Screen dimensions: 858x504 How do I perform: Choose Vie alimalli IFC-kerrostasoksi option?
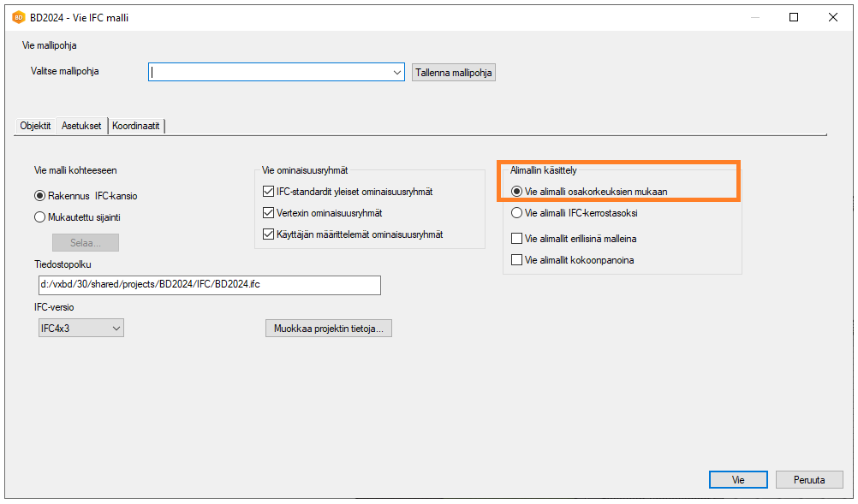[x=516, y=213]
